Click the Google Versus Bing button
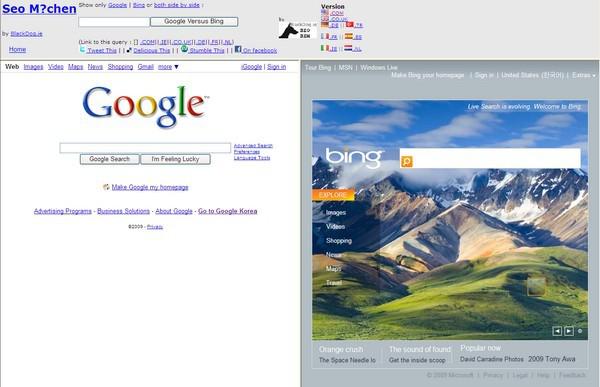 [x=194, y=21]
